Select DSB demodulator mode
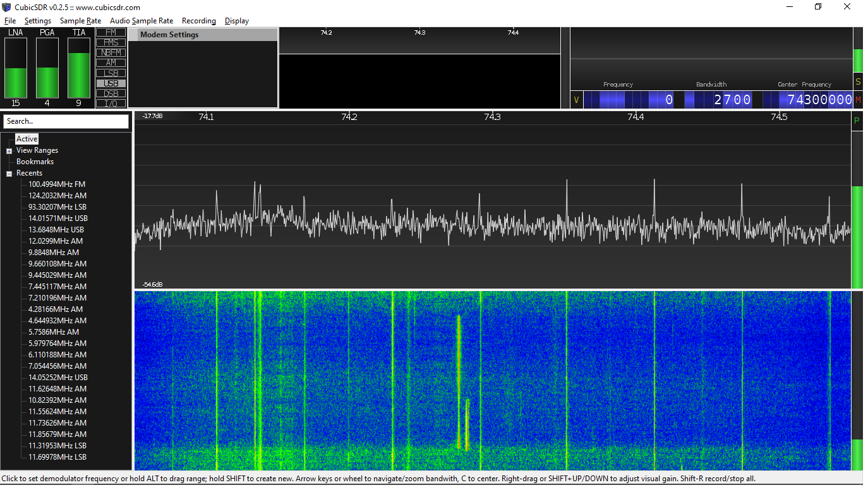The height and width of the screenshot is (490, 868). [x=111, y=93]
